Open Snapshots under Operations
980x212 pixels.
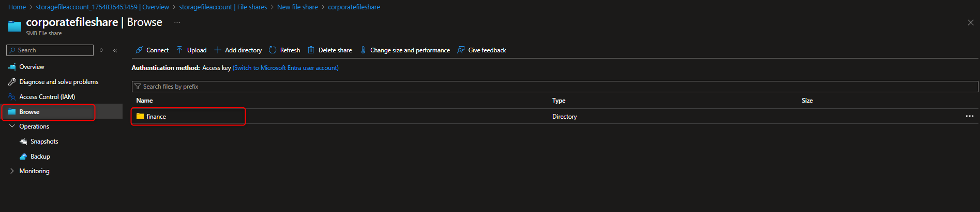(x=44, y=142)
